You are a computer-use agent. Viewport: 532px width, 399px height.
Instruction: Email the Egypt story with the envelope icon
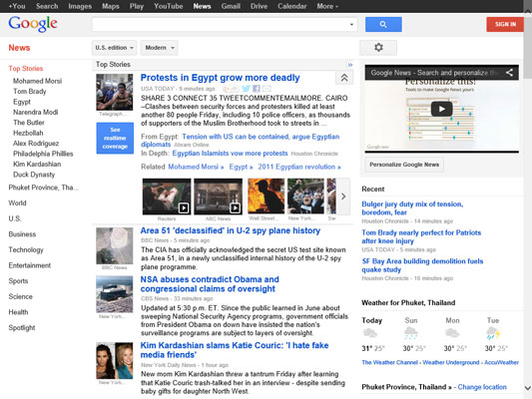[267, 89]
